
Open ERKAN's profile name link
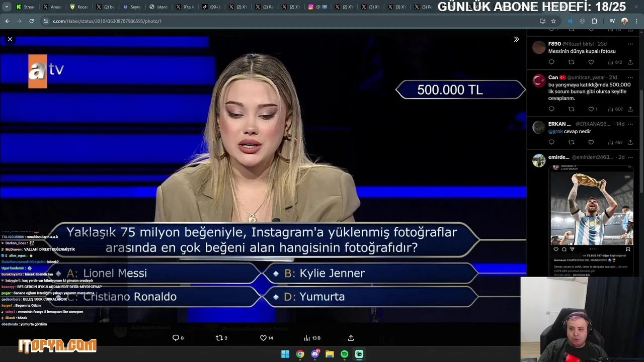click(x=559, y=124)
